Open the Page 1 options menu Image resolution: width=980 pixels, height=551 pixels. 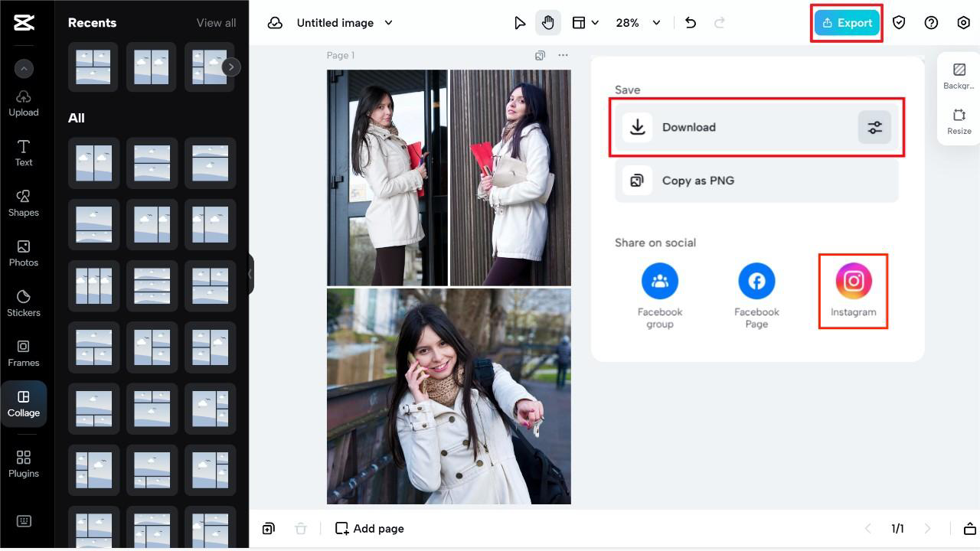(x=563, y=55)
